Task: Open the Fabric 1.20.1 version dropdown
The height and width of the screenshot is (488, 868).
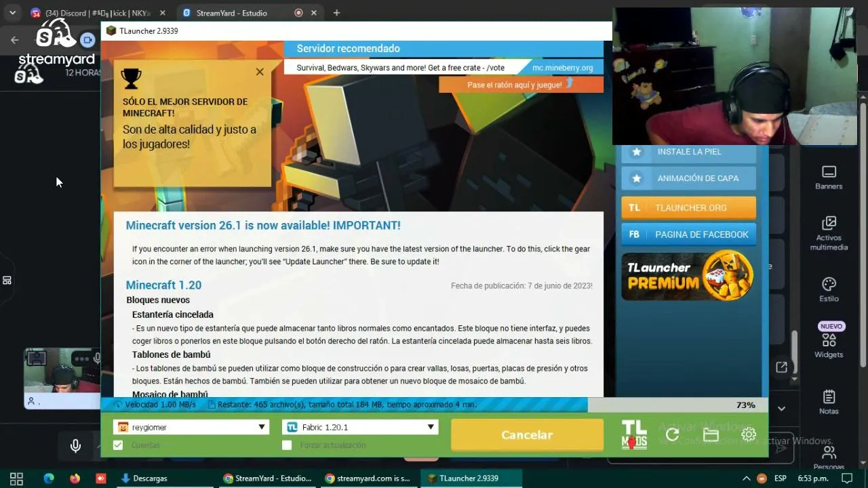Action: (360, 427)
